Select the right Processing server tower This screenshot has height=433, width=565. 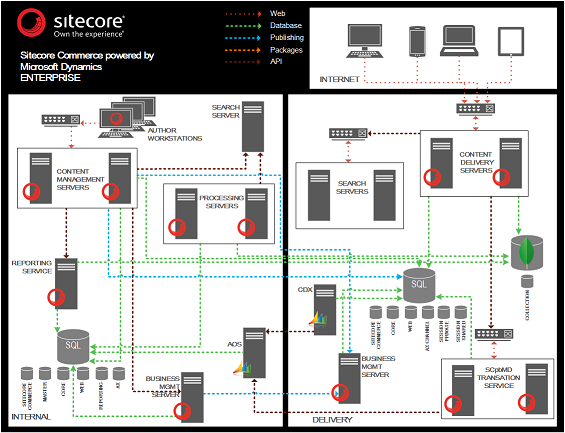click(x=256, y=214)
